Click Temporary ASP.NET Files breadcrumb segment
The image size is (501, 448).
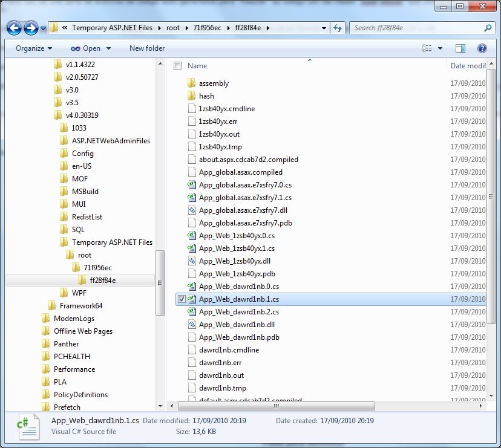112,28
